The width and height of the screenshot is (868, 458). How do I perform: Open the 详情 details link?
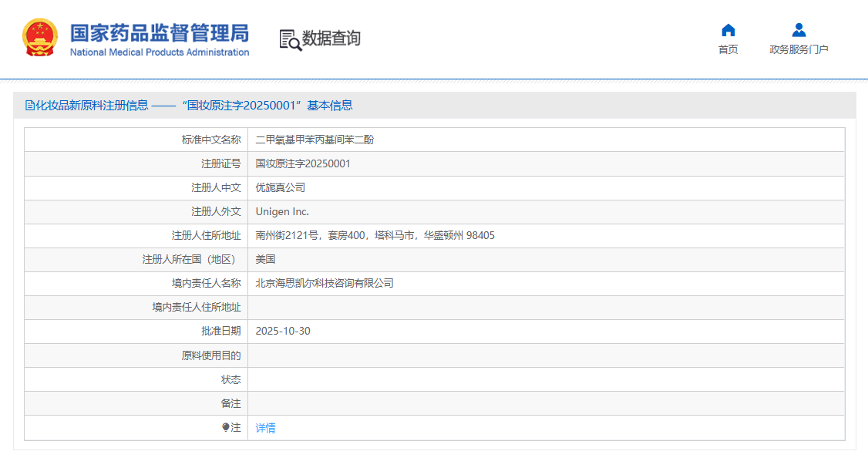coord(265,428)
